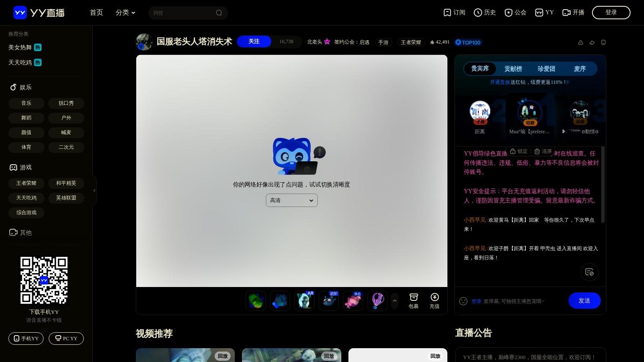The height and width of the screenshot is (362, 644).
Task: Select the 英雄联盟 game tag
Action: [66, 198]
